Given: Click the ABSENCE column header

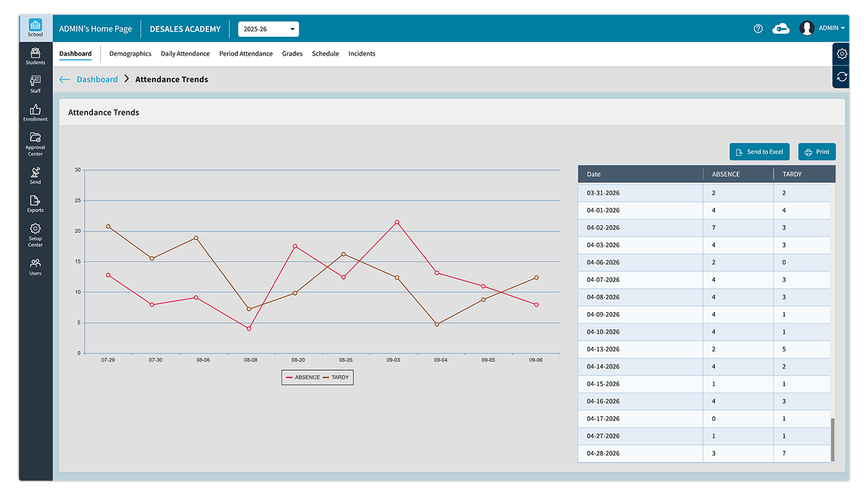Looking at the screenshot, I should pyautogui.click(x=738, y=174).
